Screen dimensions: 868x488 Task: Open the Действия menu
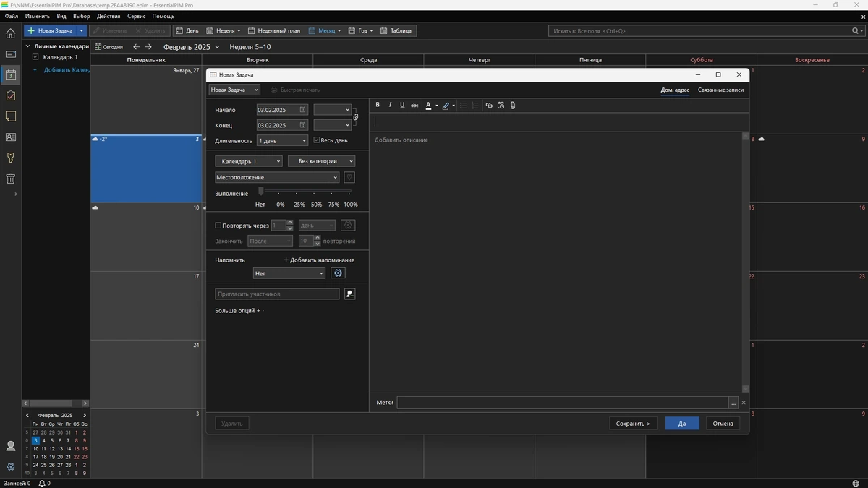[x=109, y=16]
